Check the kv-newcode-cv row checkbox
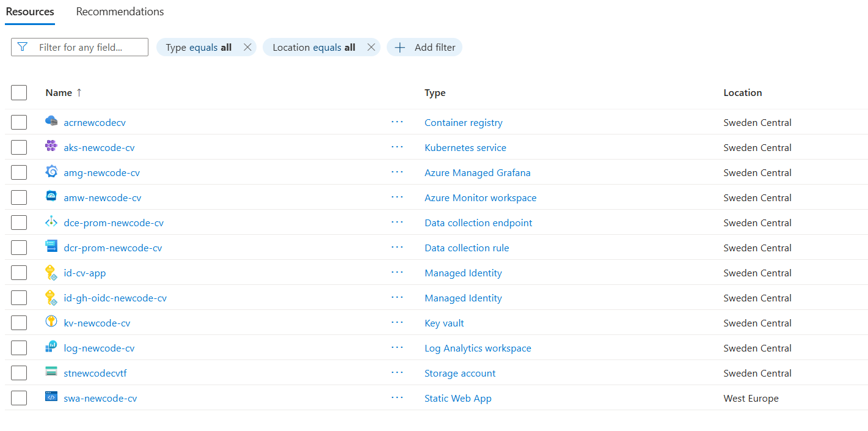Viewport: 868px width, 431px height. [x=19, y=323]
